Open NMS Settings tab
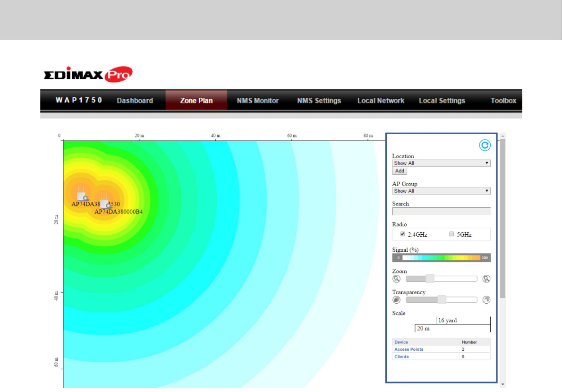The image size is (562, 392). click(319, 101)
